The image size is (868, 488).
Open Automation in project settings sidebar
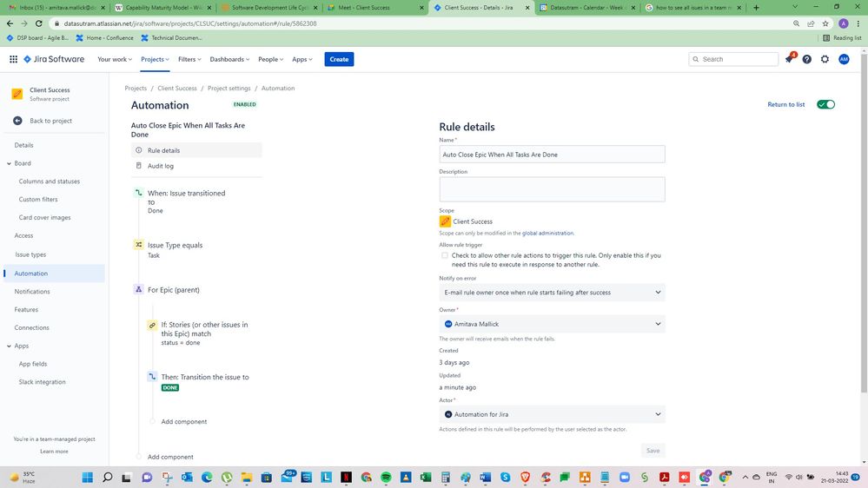pyautogui.click(x=54, y=274)
